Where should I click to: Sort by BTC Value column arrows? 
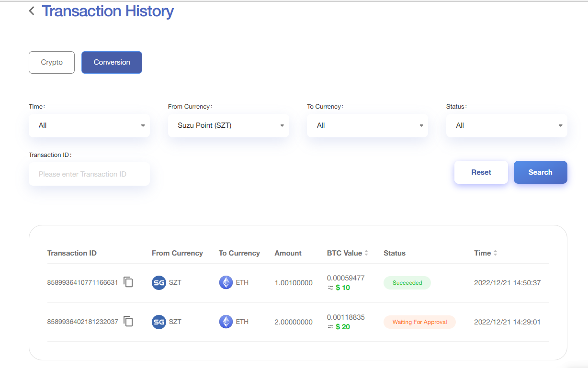click(366, 253)
